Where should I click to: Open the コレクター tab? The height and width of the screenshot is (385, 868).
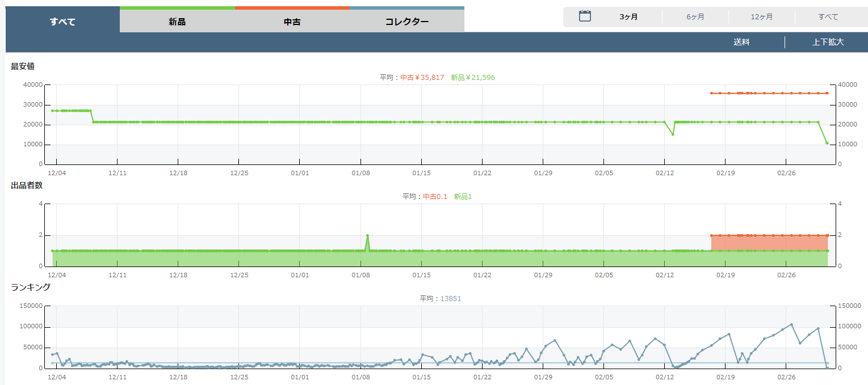click(x=406, y=22)
